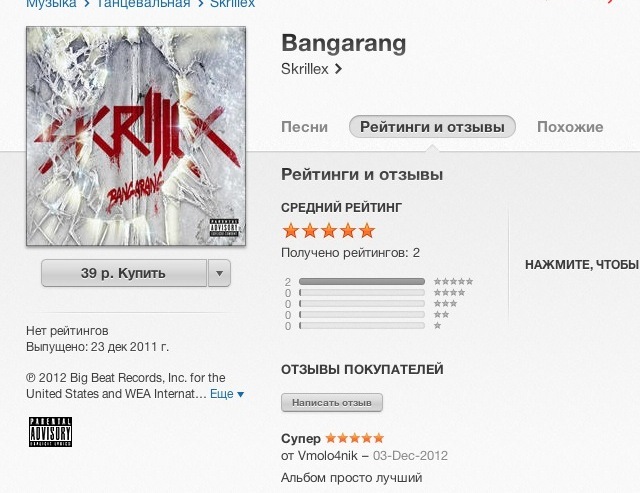Open the dropdown arrow beside Купить button
Image resolution: width=640 pixels, height=493 pixels.
pos(220,273)
